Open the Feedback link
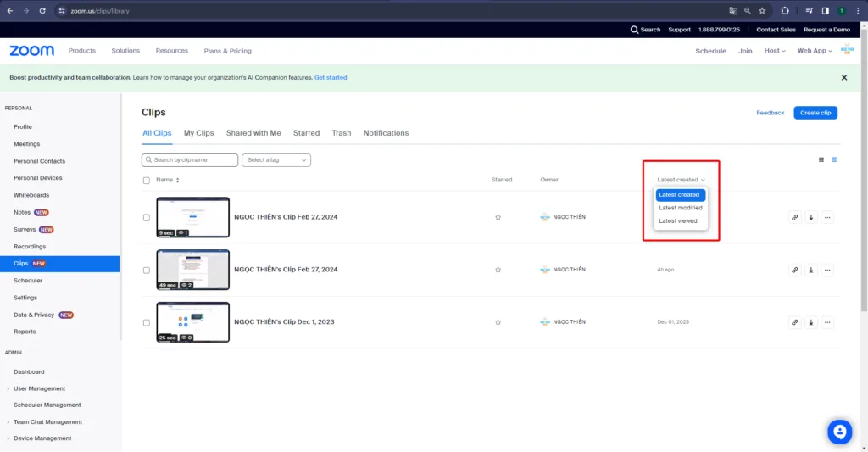868x452 pixels. [770, 113]
